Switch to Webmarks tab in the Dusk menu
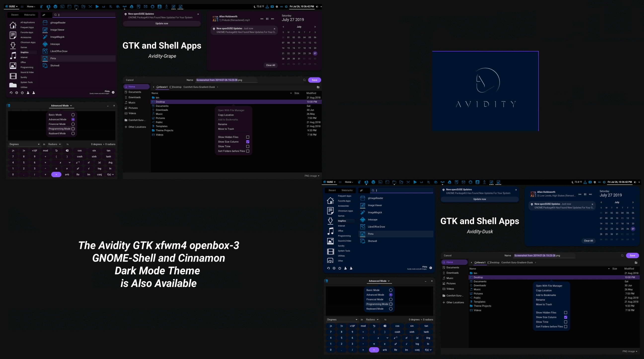This screenshot has width=644, height=359. 347,190
